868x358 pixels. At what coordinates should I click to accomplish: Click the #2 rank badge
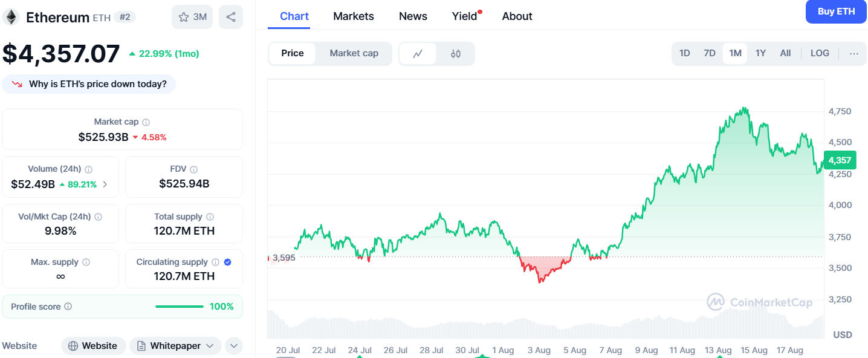125,17
